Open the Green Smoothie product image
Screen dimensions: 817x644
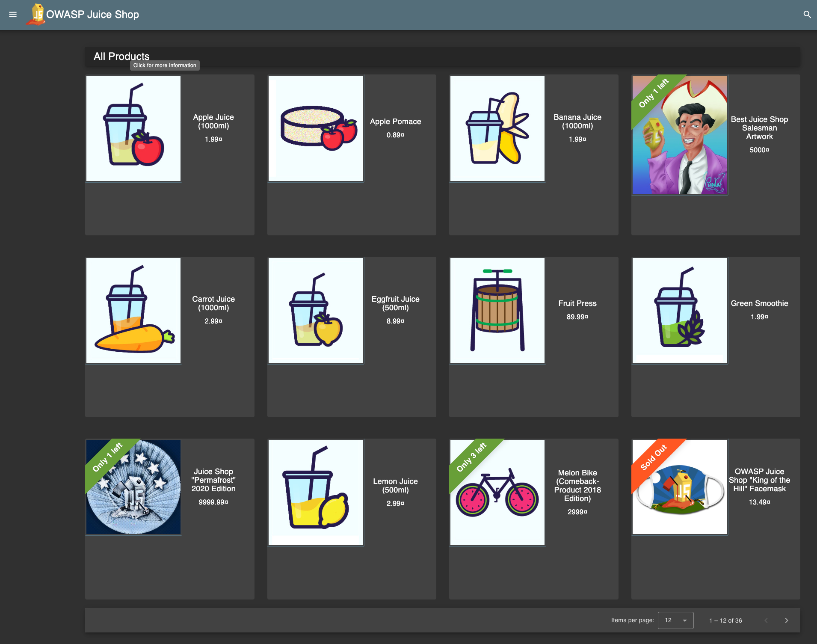pyautogui.click(x=680, y=310)
